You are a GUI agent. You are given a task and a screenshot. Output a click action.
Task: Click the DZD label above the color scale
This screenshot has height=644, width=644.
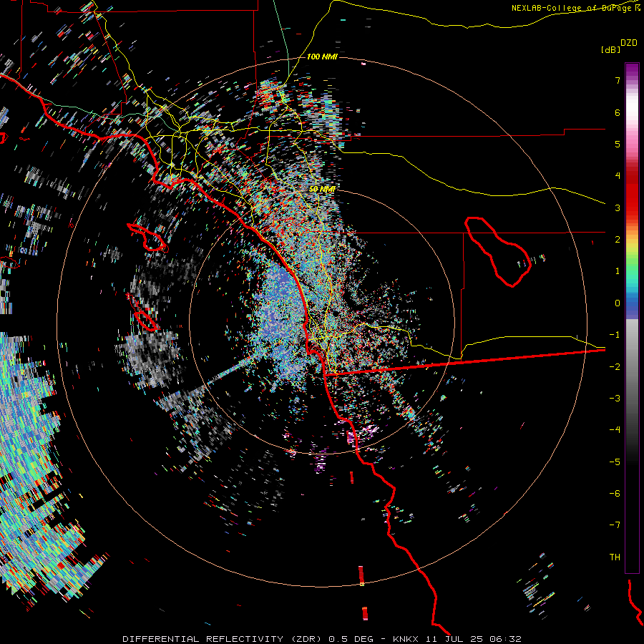tap(629, 43)
